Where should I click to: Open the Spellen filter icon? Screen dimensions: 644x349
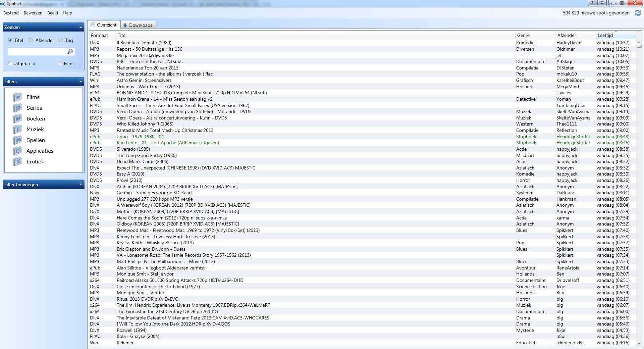click(17, 140)
